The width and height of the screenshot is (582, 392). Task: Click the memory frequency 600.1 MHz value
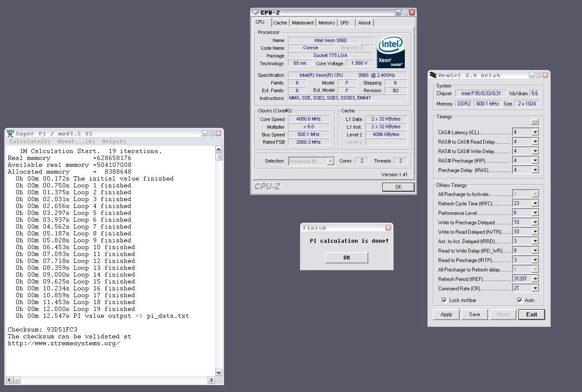[x=488, y=103]
